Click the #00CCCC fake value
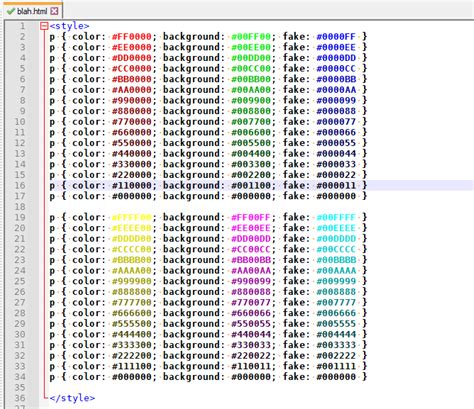This screenshot has height=409, width=474. [x=336, y=249]
